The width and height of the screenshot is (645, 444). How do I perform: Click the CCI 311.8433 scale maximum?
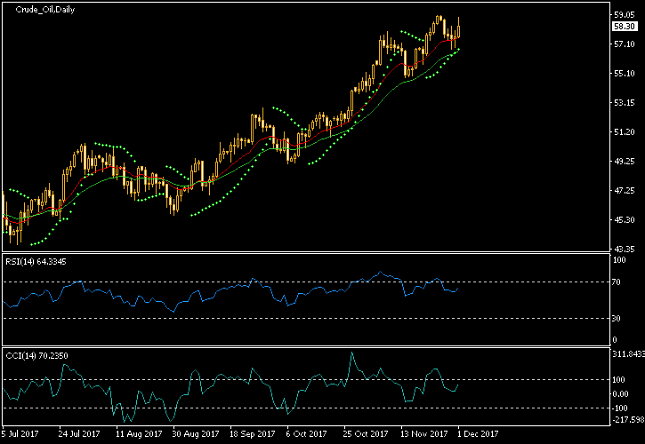pyautogui.click(x=628, y=354)
